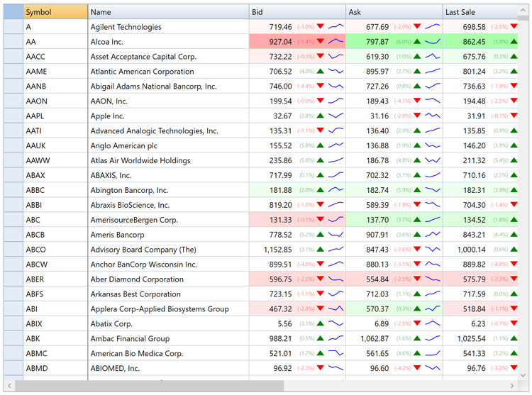This screenshot has height=395, width=532.
Task: Select the ABMC symbol cell
Action: click(55, 353)
